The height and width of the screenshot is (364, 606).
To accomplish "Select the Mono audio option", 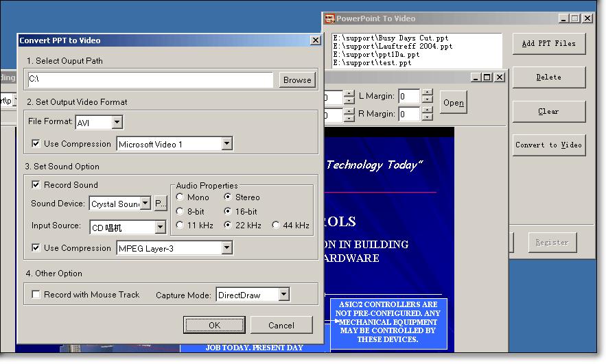I will (180, 197).
